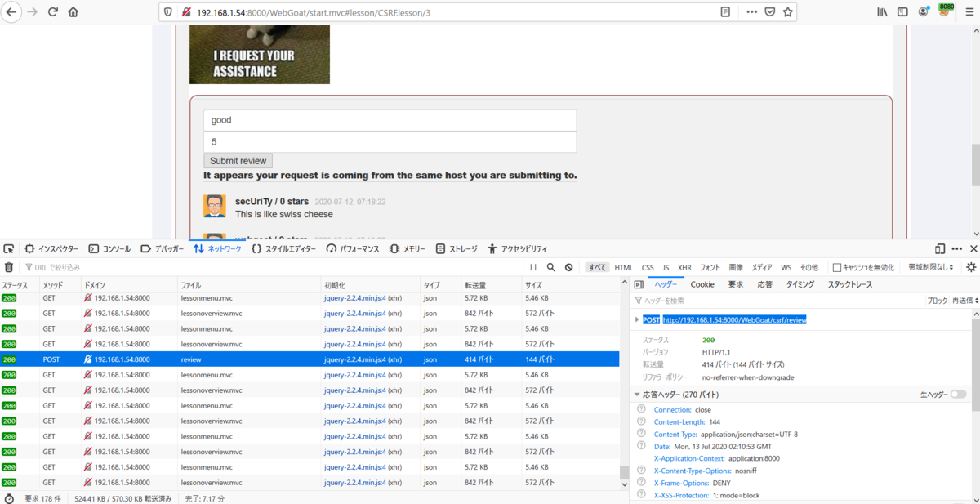Image resolution: width=980 pixels, height=504 pixels.
Task: Click the Submit review button
Action: [x=238, y=161]
